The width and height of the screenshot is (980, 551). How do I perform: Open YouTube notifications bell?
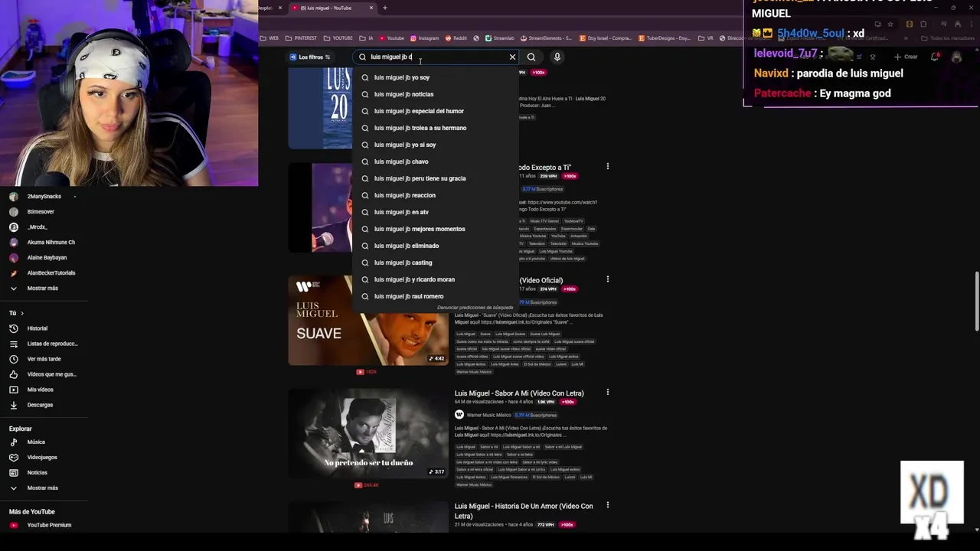(935, 57)
